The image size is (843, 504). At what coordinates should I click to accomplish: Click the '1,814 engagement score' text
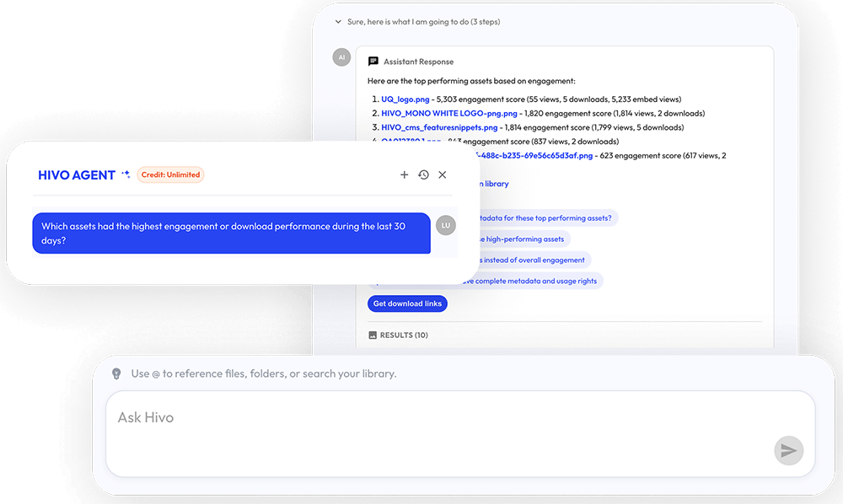547,127
